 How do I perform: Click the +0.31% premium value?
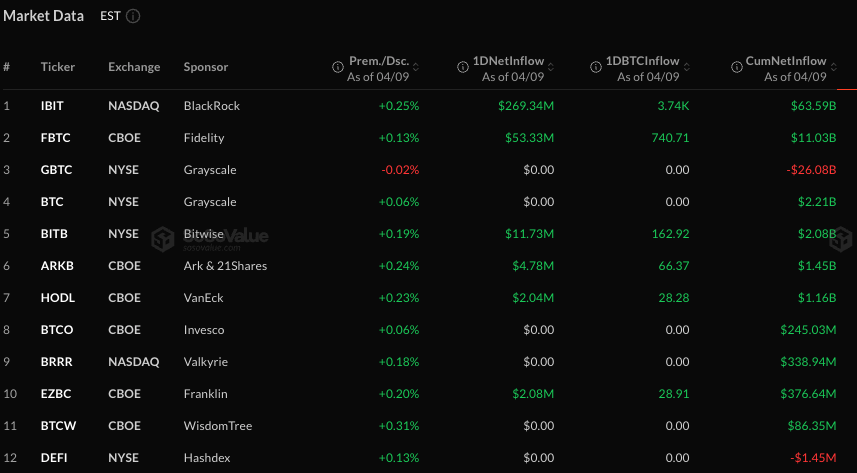tap(399, 425)
